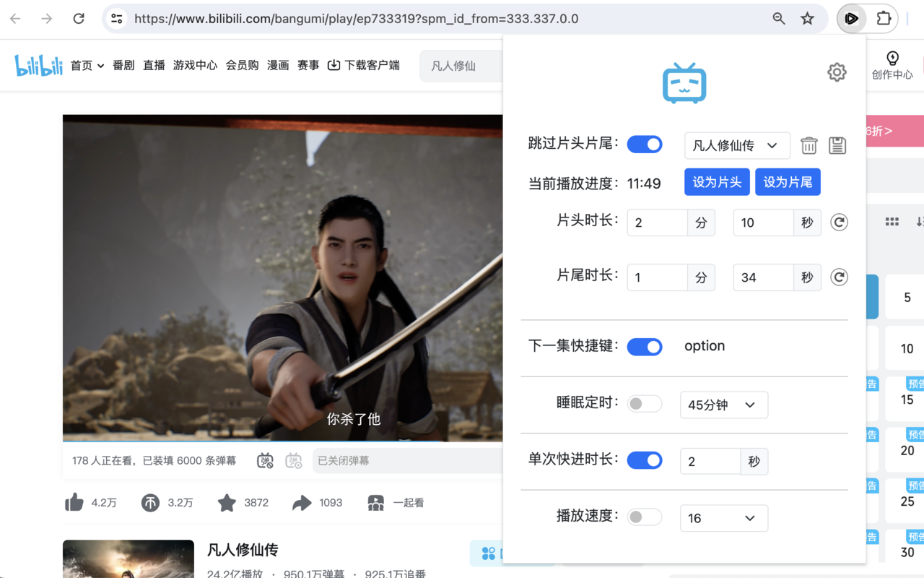Open the 凡人修仙传 cover thumbnail
This screenshot has height=578, width=924.
pos(128,559)
